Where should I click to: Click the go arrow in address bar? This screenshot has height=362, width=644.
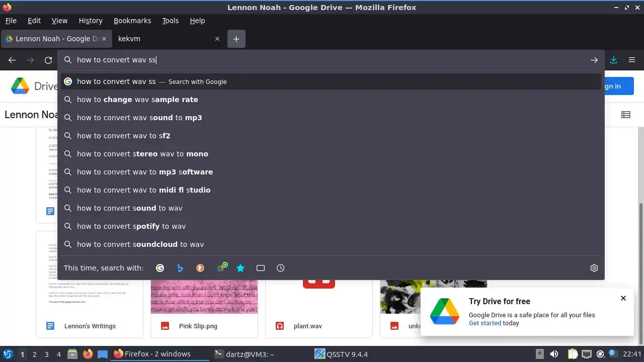594,60
